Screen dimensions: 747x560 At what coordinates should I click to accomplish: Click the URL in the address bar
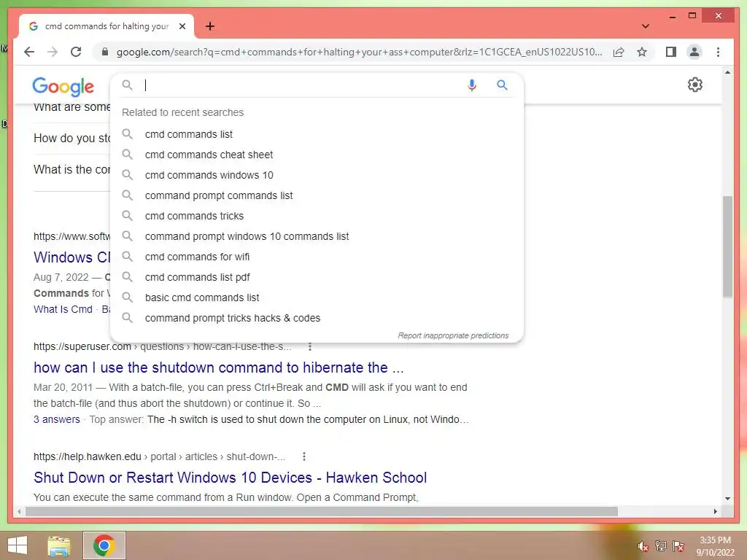coord(359,52)
